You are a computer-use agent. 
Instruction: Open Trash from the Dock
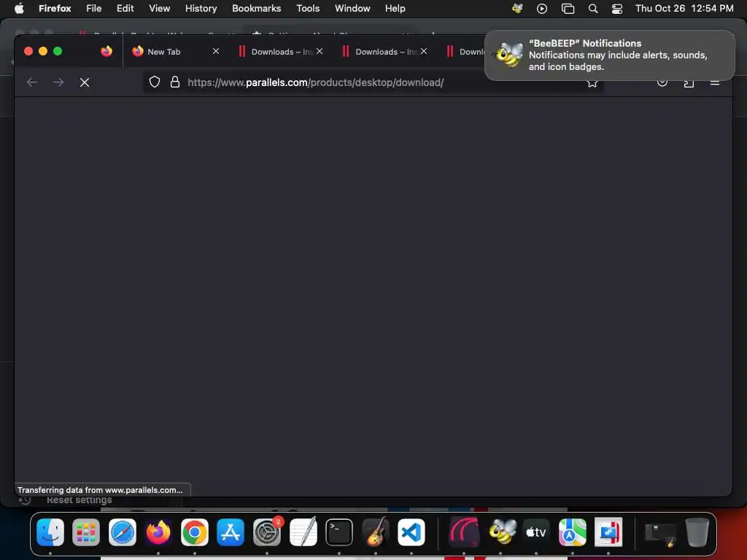pyautogui.click(x=697, y=532)
